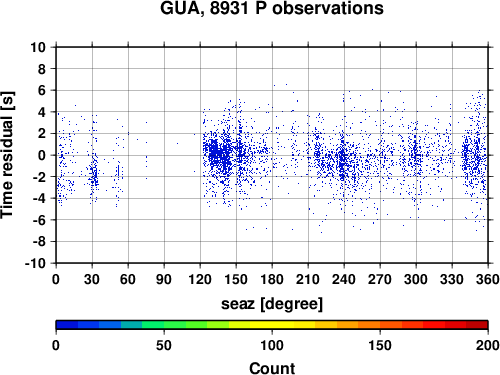Screen dimensions: 500x375
Task: Click the 360 tick label on x-axis
Action: click(488, 279)
